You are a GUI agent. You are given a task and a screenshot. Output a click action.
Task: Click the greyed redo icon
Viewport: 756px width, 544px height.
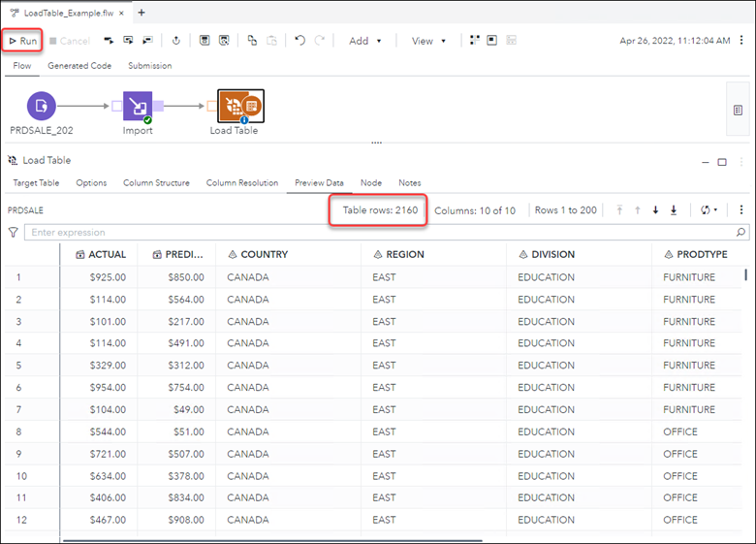pos(319,41)
